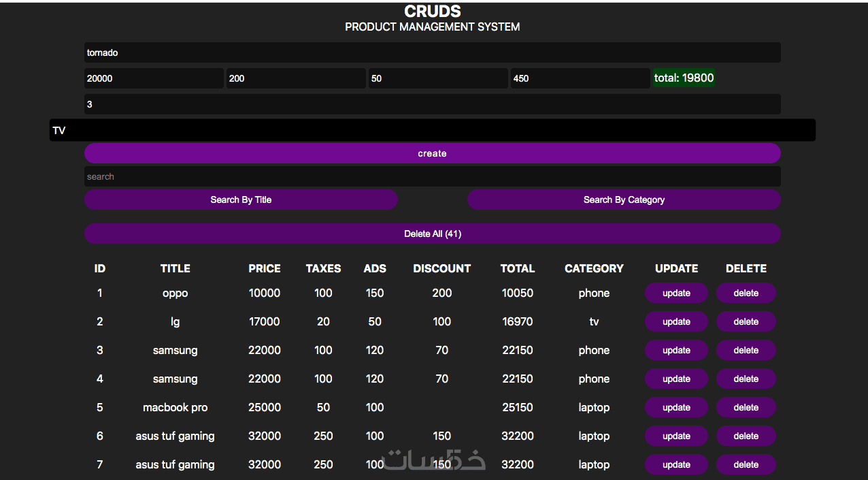This screenshot has width=868, height=480.
Task: Click Delete All (41) button
Action: pyautogui.click(x=432, y=234)
